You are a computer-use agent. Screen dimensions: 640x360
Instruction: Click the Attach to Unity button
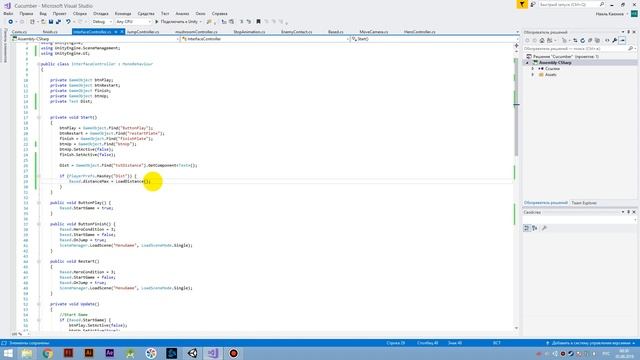click(x=179, y=22)
